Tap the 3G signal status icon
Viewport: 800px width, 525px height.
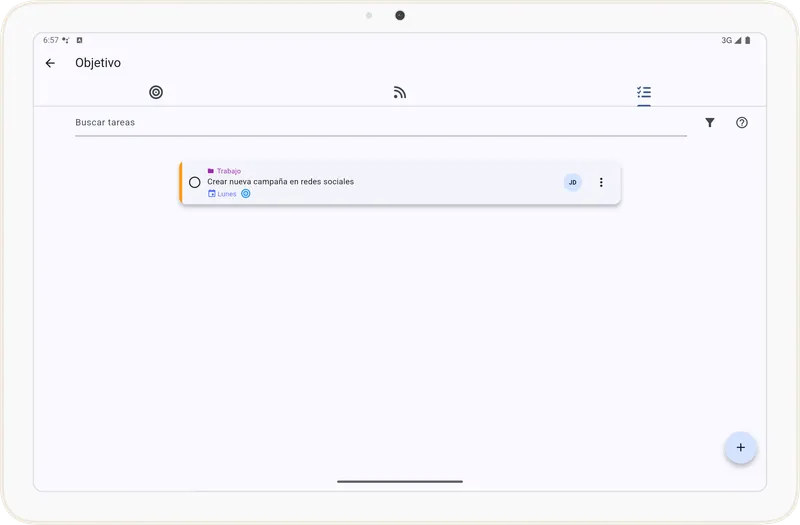[727, 40]
